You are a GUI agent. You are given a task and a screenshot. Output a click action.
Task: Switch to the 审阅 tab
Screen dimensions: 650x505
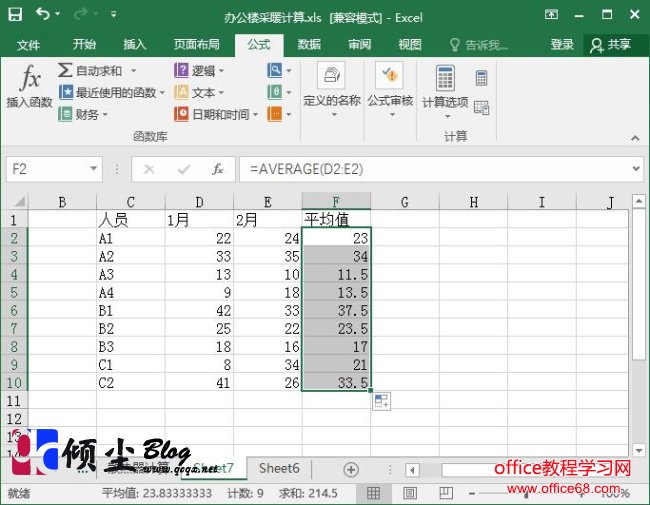click(x=359, y=44)
